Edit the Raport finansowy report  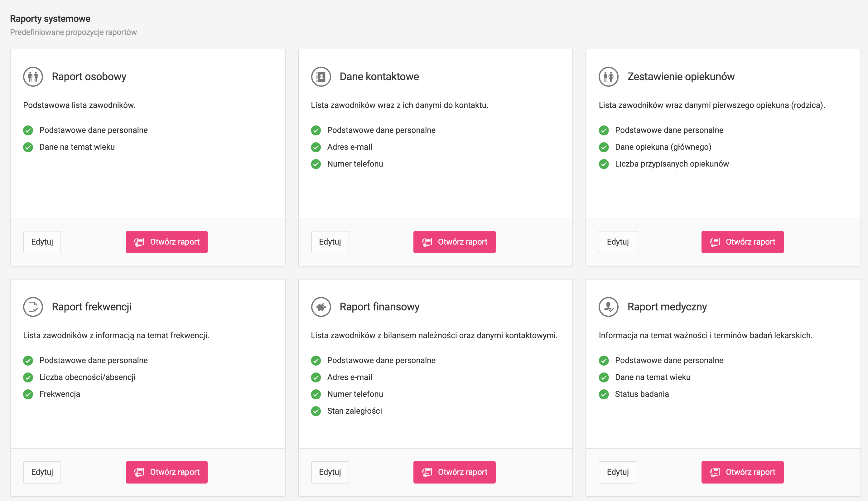click(x=330, y=472)
